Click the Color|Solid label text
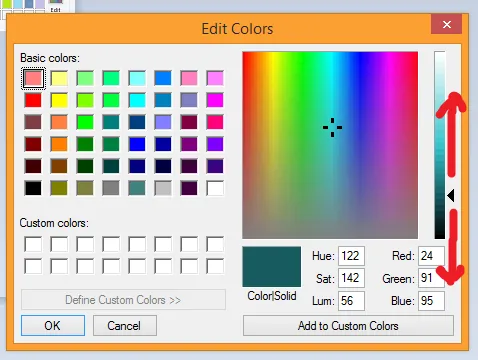 coord(272,296)
